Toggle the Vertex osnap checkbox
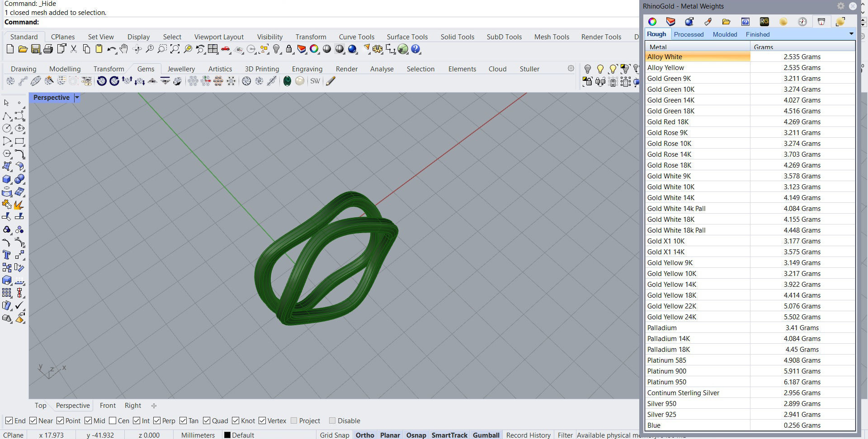Viewport: 868px width, 439px height. pyautogui.click(x=262, y=420)
